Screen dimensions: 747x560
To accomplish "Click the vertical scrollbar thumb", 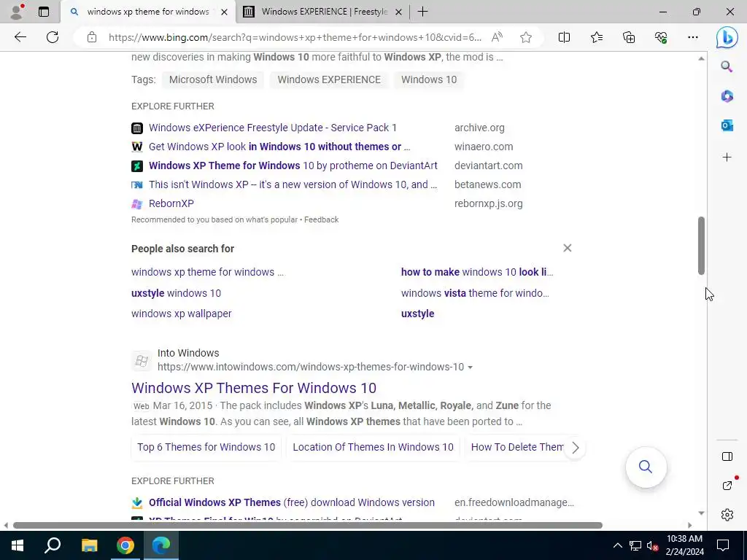I will point(701,245).
